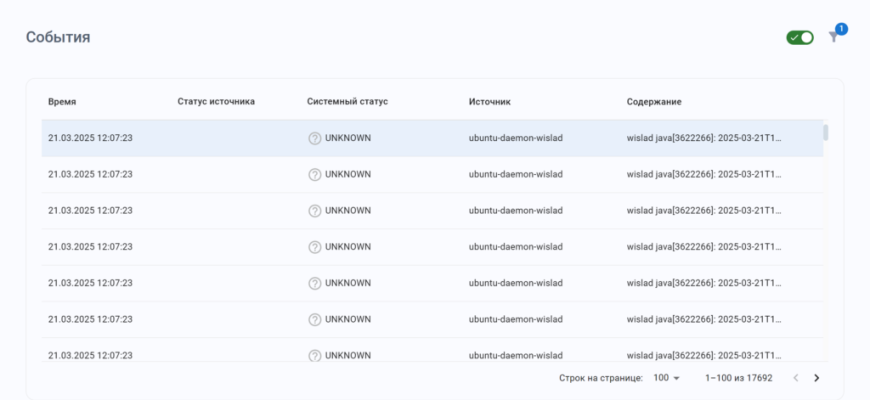Click the previous page arrow

pyautogui.click(x=796, y=378)
